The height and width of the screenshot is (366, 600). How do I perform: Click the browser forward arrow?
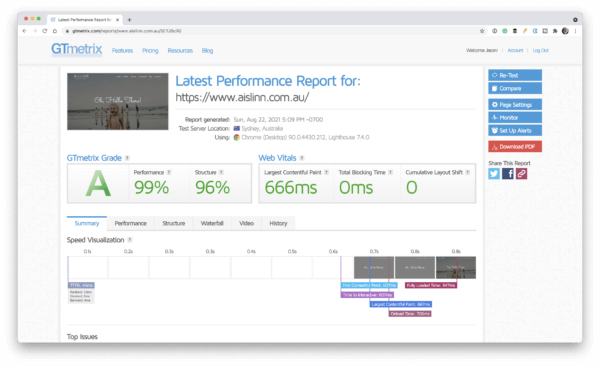pyautogui.click(x=35, y=31)
